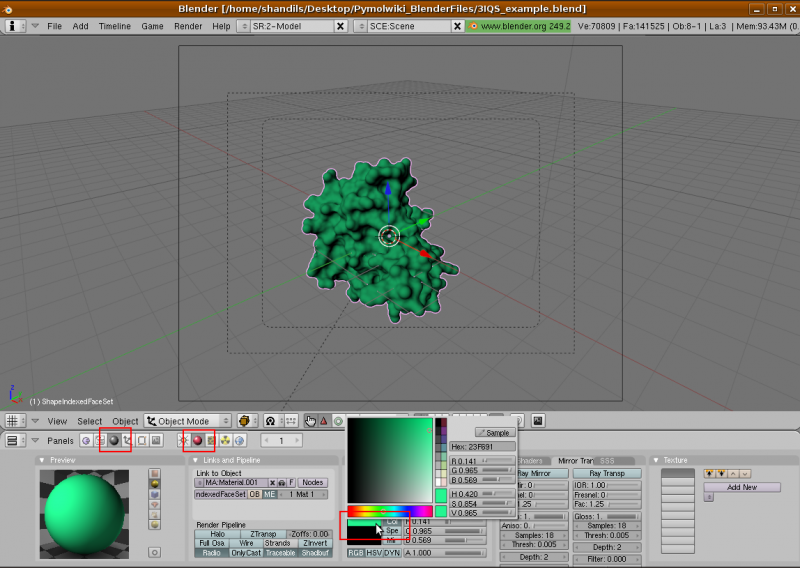Select the Lamp buttons icon
800x568 pixels.
[183, 440]
